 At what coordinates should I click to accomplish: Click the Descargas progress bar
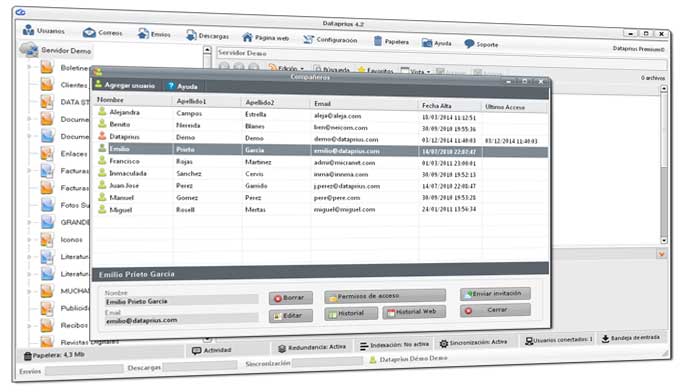click(199, 366)
